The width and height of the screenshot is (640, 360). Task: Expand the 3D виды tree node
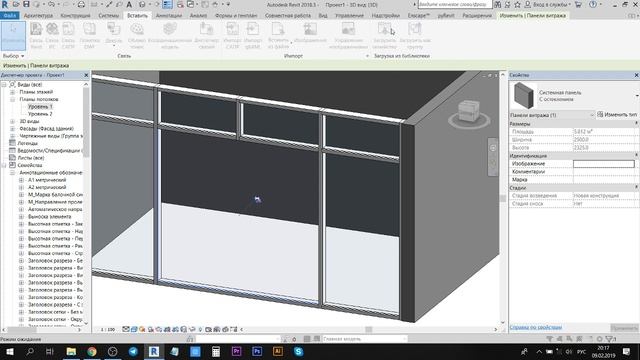point(12,121)
